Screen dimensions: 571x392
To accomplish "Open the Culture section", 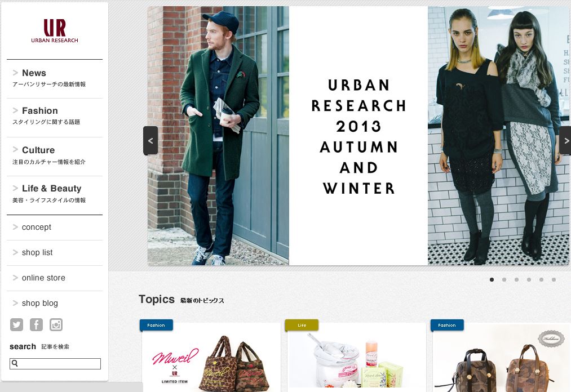I will [55, 156].
